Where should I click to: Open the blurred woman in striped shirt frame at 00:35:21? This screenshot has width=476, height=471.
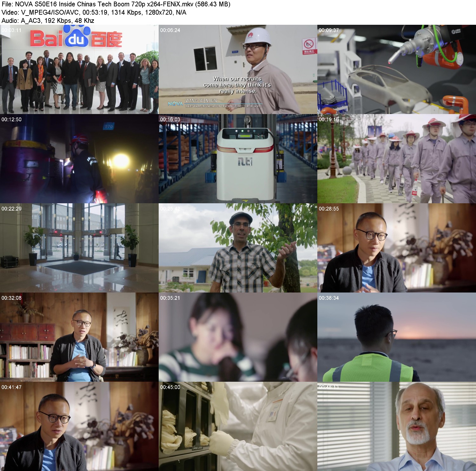[238, 337]
